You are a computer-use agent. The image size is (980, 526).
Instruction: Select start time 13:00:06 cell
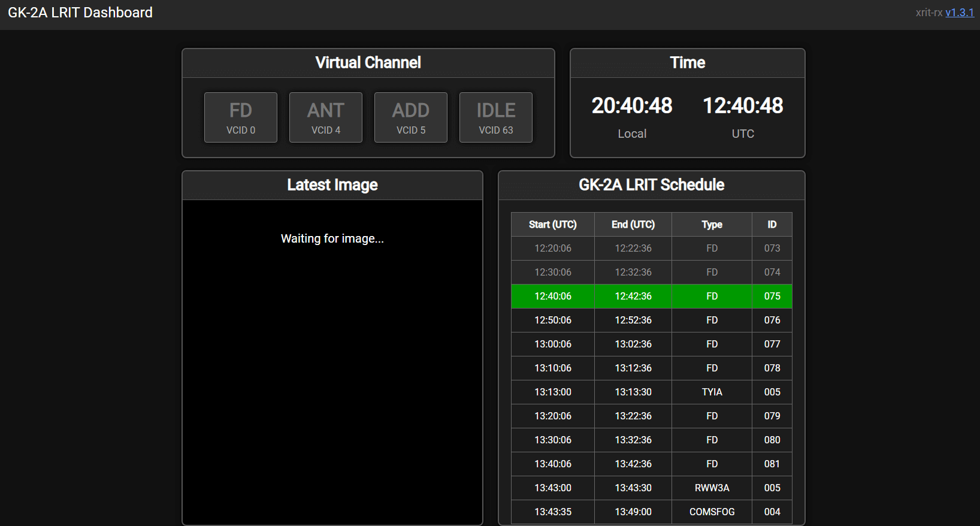point(553,344)
